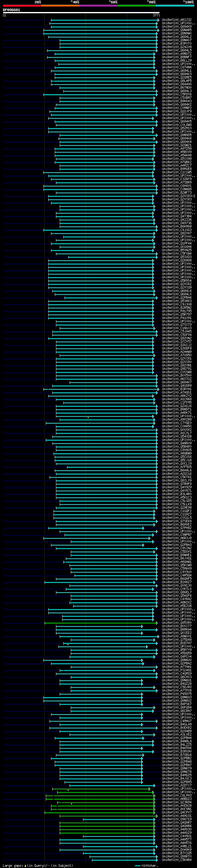
Task: Pick the UniRef100_C5XBM7 hit label
Action: [177, 98]
